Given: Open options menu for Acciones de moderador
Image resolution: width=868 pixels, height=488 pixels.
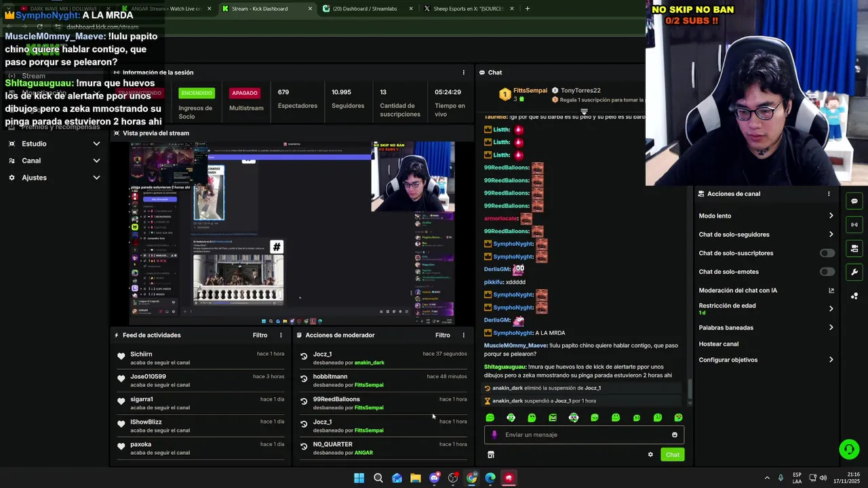Looking at the screenshot, I should pyautogui.click(x=464, y=335).
